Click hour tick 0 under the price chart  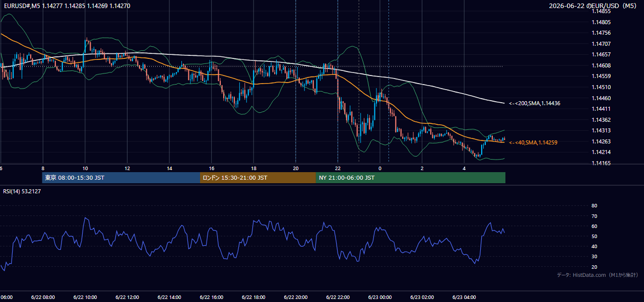click(x=380, y=169)
